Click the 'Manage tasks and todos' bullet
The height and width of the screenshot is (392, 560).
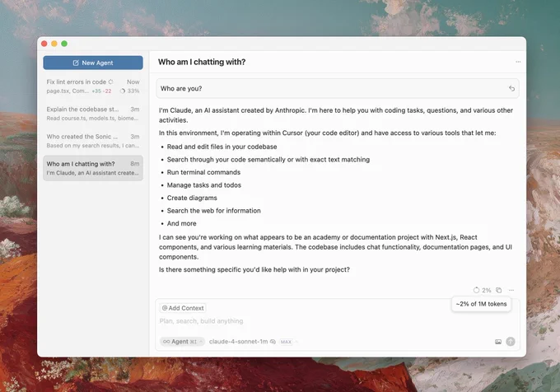204,185
